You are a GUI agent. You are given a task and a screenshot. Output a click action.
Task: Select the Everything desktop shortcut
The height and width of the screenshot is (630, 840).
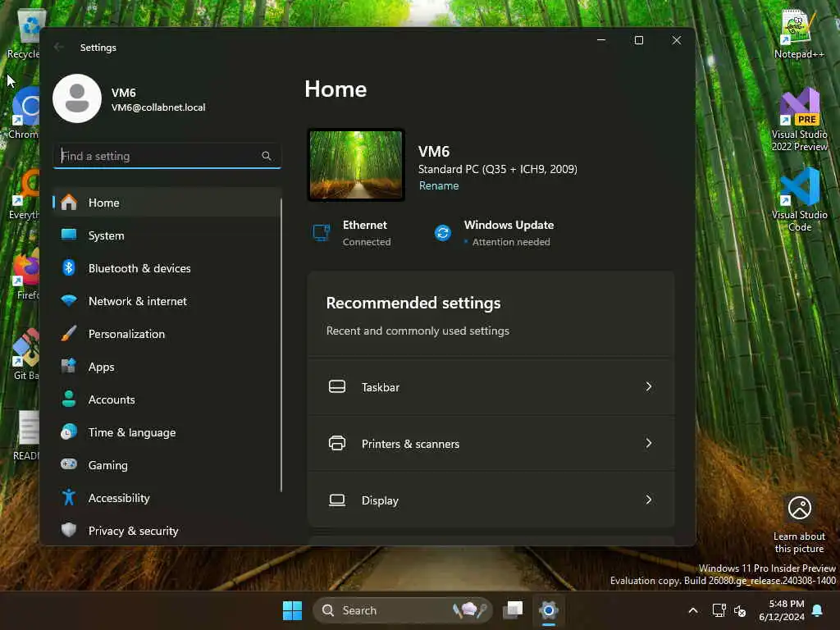coord(25,194)
